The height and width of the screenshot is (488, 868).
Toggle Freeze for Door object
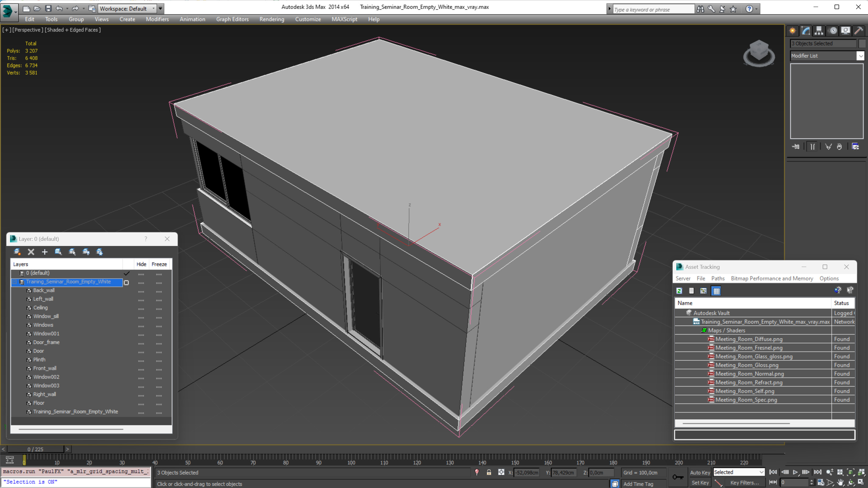159,352
